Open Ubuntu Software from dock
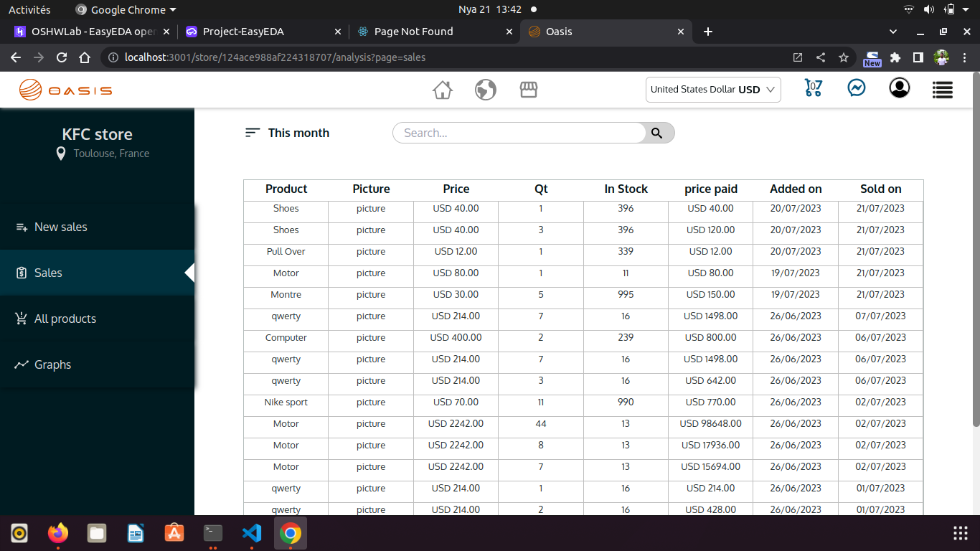 click(174, 533)
